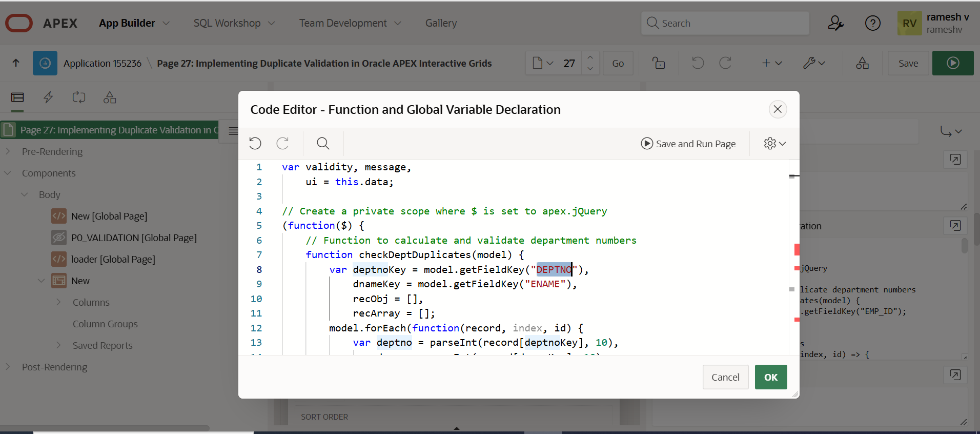Open the Code Editor settings gear menu

[x=774, y=144]
